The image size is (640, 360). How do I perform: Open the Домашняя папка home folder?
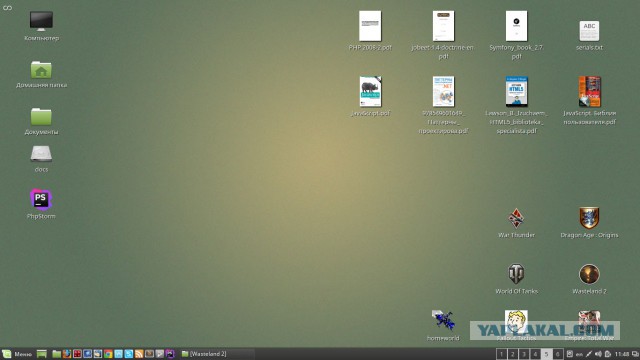41,74
